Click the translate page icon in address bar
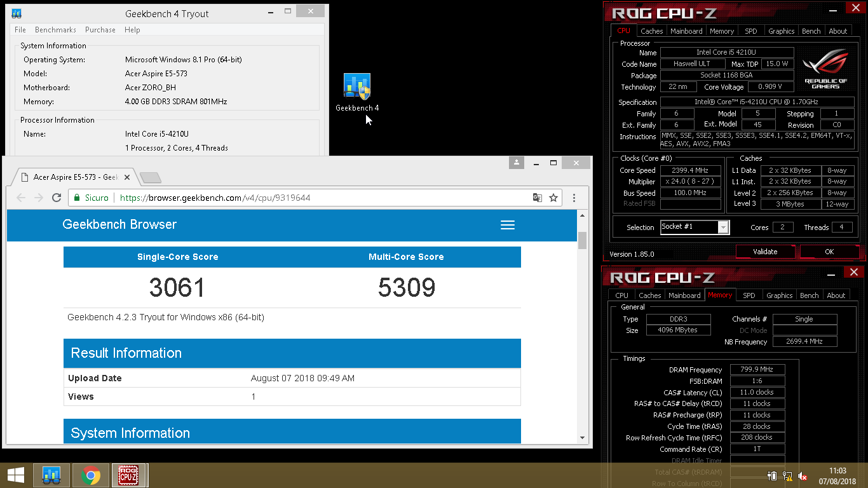The height and width of the screenshot is (488, 868). (x=538, y=198)
